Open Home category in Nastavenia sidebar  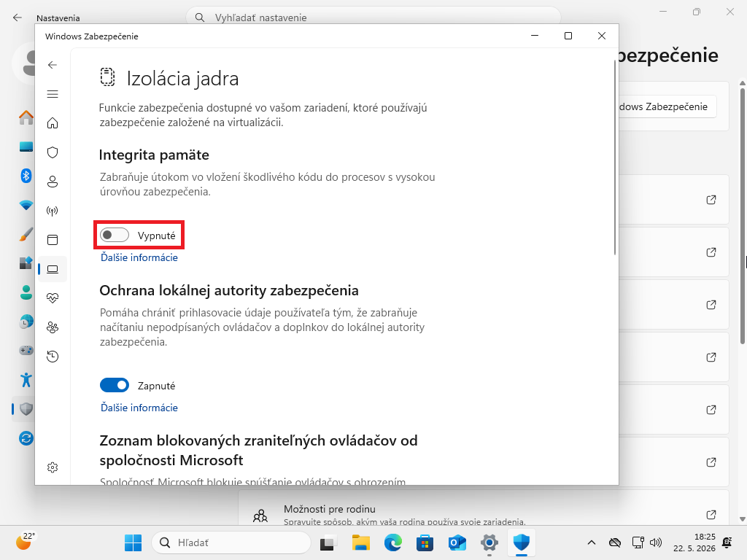(26, 117)
